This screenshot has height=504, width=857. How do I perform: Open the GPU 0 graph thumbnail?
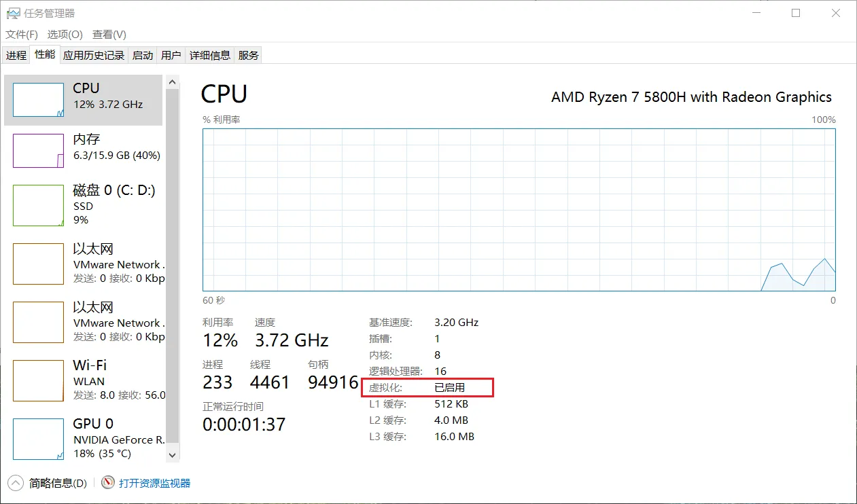point(38,439)
